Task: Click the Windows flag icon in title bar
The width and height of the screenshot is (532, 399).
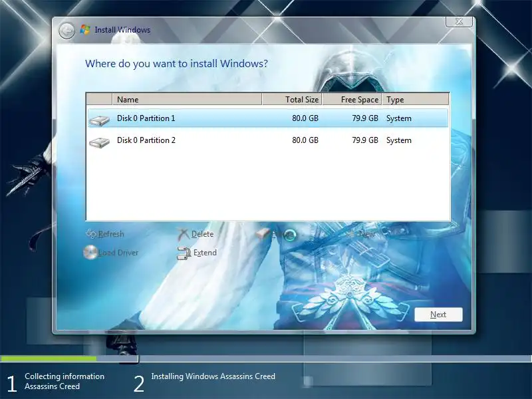Action: pyautogui.click(x=85, y=29)
